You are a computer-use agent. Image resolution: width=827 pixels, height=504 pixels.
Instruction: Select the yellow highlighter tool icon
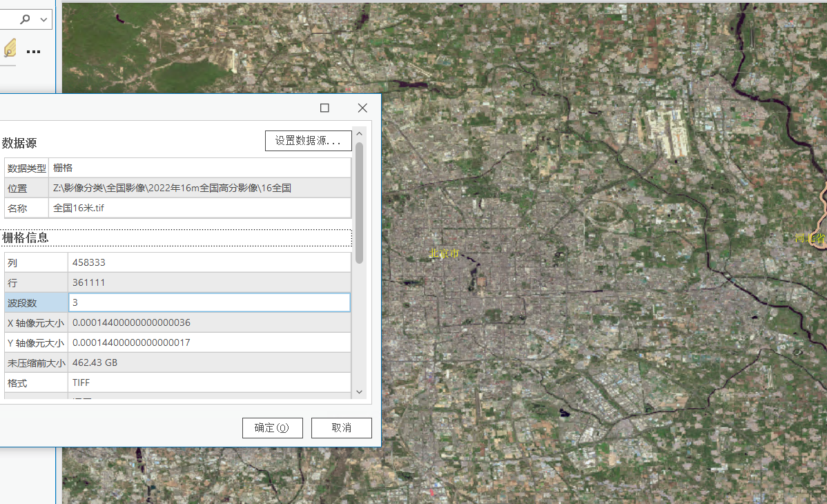10,48
